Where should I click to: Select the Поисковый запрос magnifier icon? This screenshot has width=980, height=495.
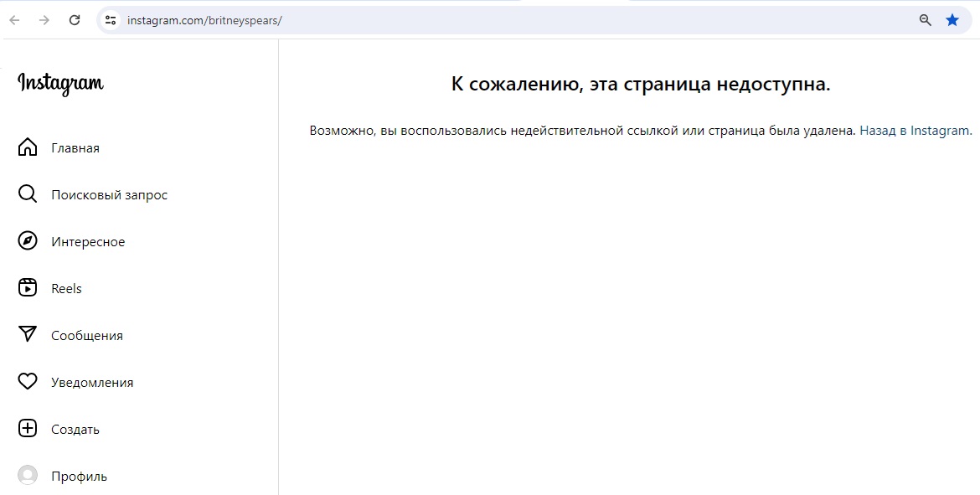[x=28, y=194]
